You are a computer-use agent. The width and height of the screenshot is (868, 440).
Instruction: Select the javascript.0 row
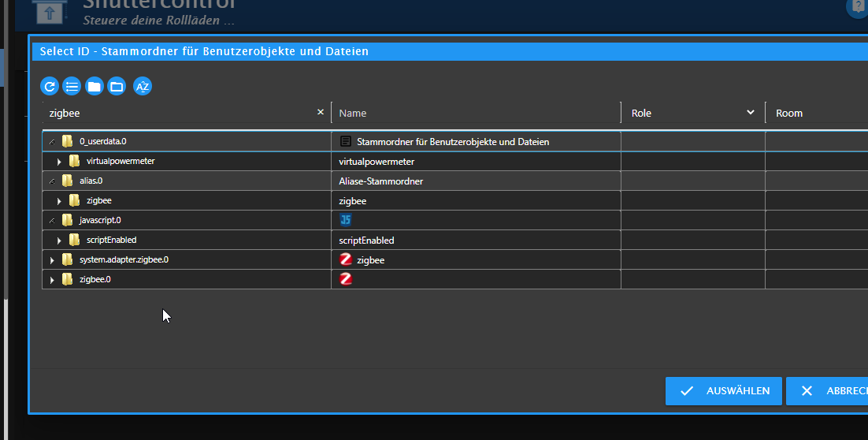point(455,220)
